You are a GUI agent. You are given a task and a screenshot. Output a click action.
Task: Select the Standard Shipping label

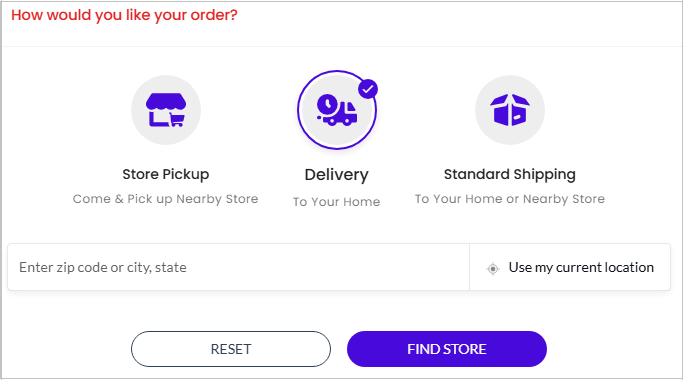click(x=510, y=174)
